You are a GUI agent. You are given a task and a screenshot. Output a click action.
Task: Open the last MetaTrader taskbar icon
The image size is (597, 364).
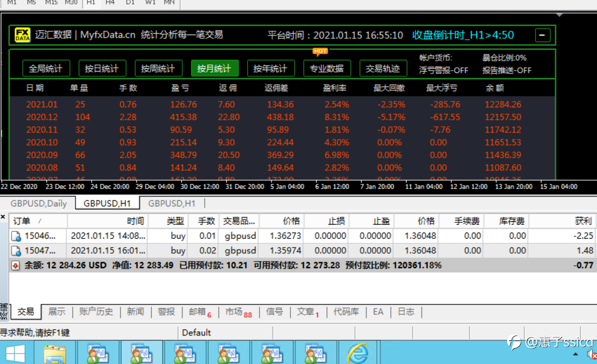(316, 353)
